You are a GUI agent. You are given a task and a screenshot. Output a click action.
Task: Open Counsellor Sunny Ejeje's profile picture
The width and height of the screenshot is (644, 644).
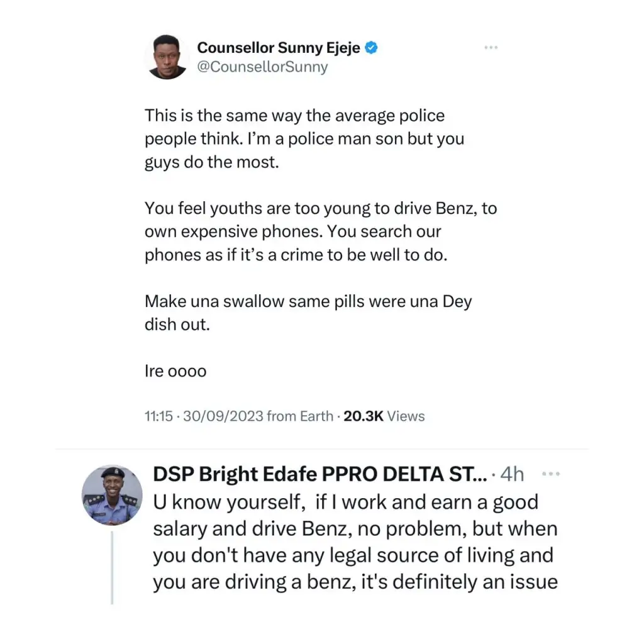tap(167, 57)
